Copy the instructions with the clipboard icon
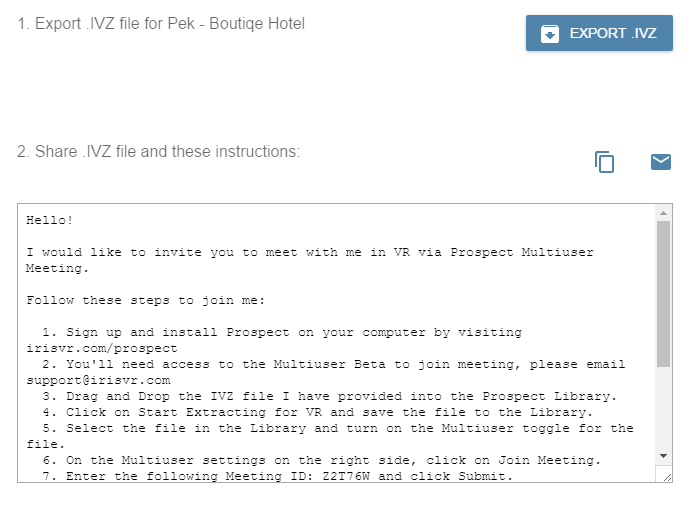 tap(604, 162)
